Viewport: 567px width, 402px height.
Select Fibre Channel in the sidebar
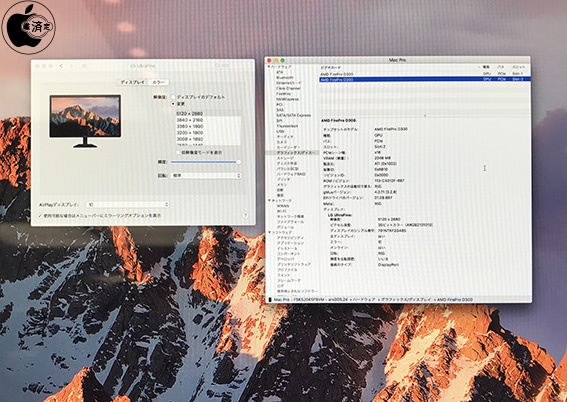coord(288,89)
